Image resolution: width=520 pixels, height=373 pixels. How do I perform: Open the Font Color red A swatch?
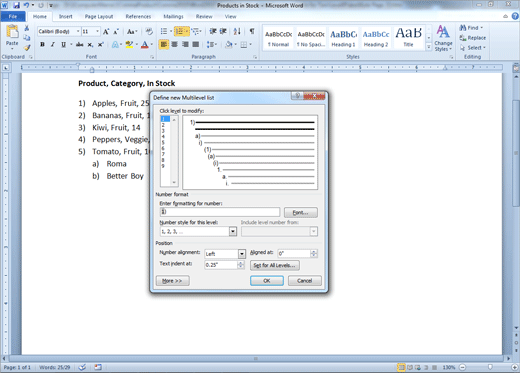(145, 44)
